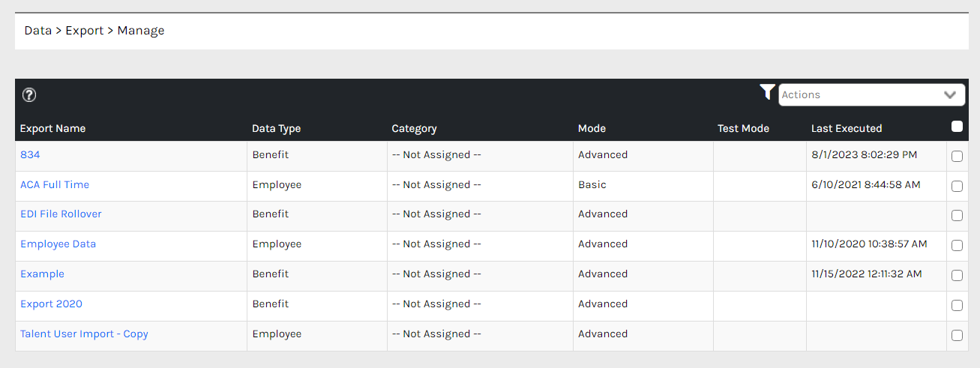Click the Test Mode column header
980x368 pixels.
[743, 128]
